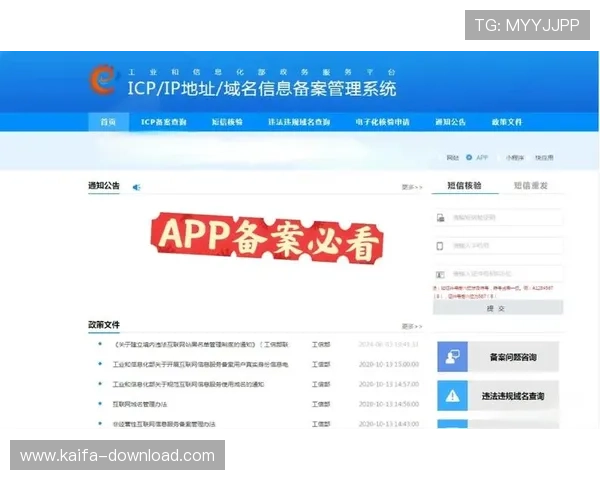This screenshot has height=480, width=600.
Task: Open the policy document dated 2020-10-13 15:00:00
Action: coord(200,364)
